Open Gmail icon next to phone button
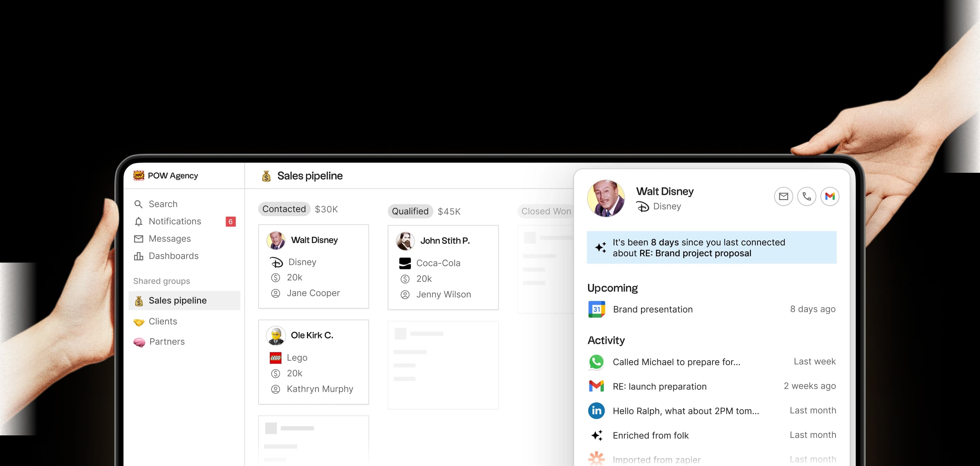Screen dimensions: 980x466 coord(830,196)
